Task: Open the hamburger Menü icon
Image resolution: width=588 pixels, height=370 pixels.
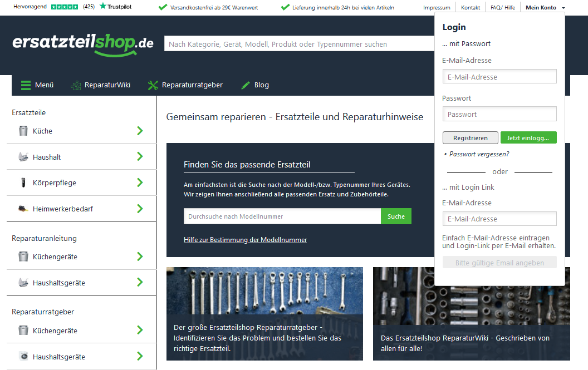Action: point(26,85)
